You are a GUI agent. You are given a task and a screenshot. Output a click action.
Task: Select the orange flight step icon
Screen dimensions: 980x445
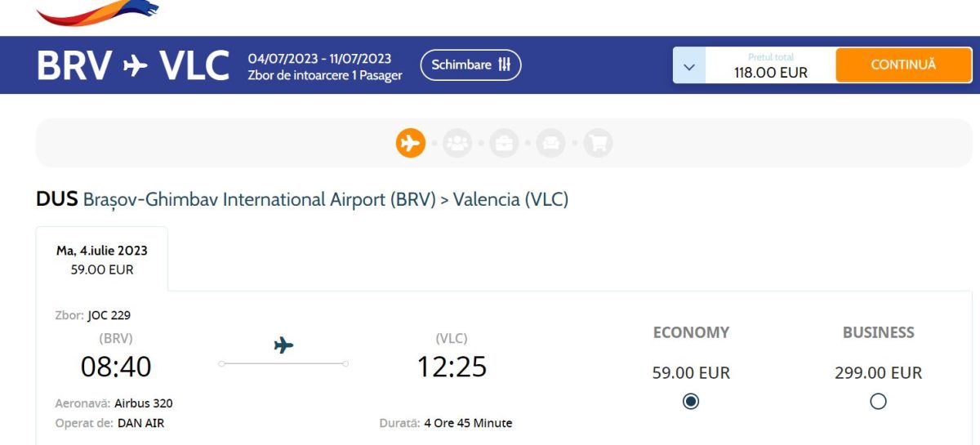411,143
